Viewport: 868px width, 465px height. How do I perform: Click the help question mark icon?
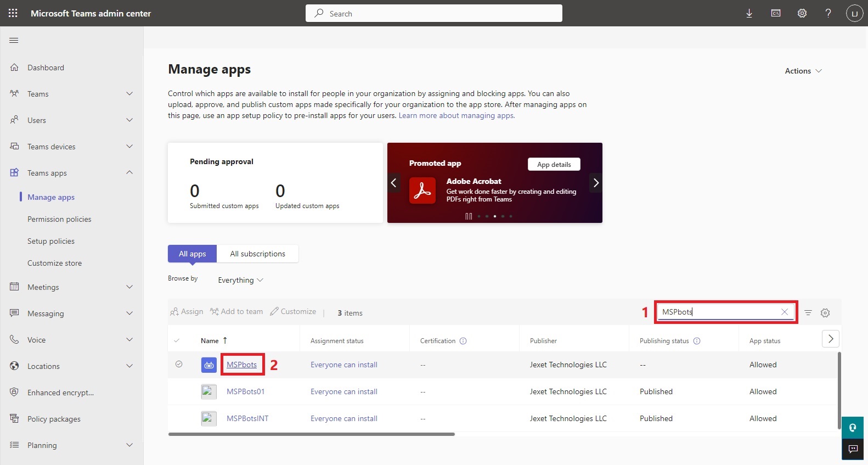[x=828, y=13]
